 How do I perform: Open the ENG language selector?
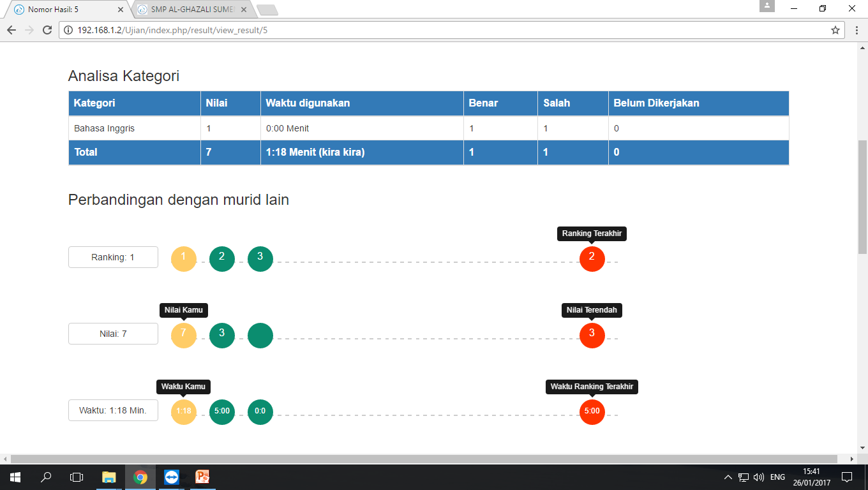(777, 477)
